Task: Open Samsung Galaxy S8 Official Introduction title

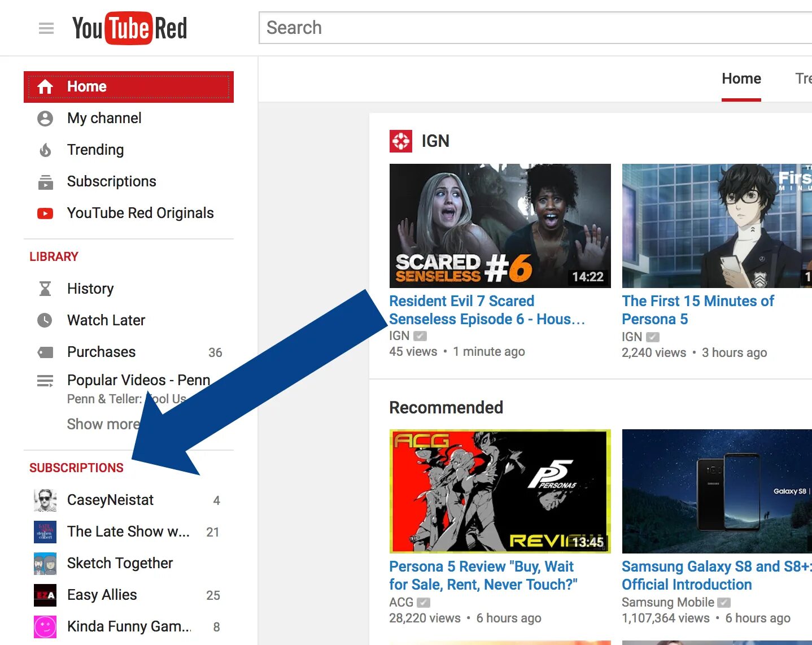Action: pyautogui.click(x=717, y=576)
